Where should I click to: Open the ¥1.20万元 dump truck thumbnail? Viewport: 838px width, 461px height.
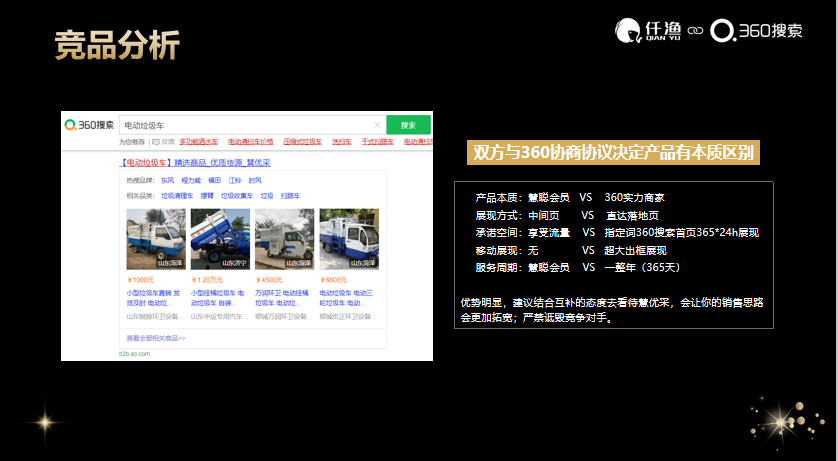(220, 239)
